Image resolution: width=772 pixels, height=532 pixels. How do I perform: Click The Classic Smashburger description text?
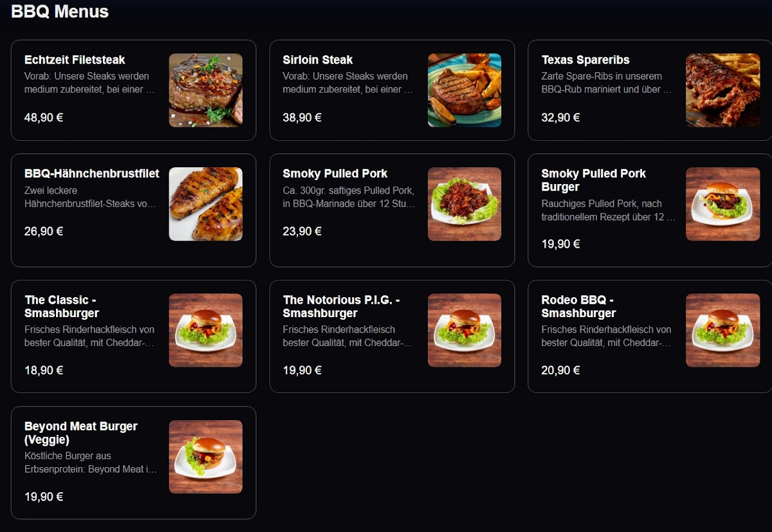[x=89, y=336]
